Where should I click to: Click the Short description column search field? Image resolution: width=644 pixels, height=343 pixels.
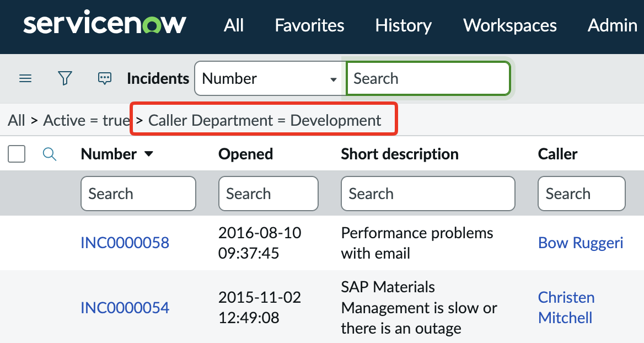click(x=428, y=194)
